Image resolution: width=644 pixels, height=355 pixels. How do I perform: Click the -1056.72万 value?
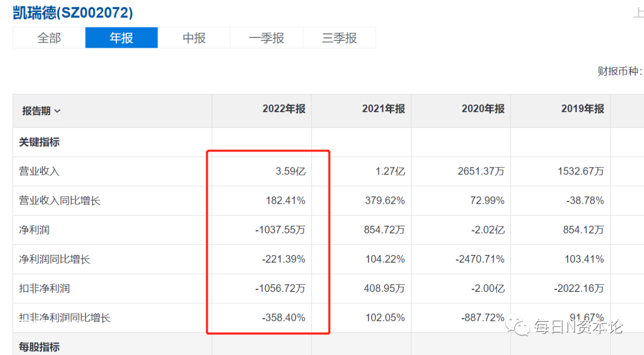[280, 288]
